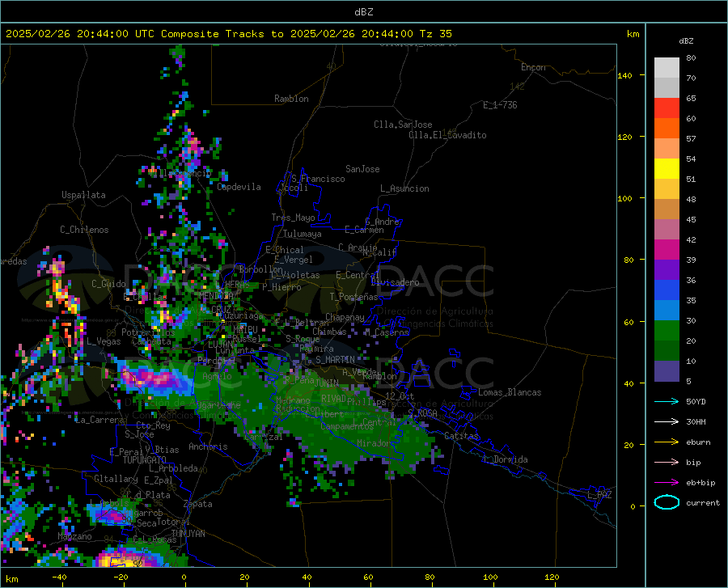The image size is (728, 588).
Task: Click the 'dBZ' heading above the color scale
Action: (x=686, y=40)
